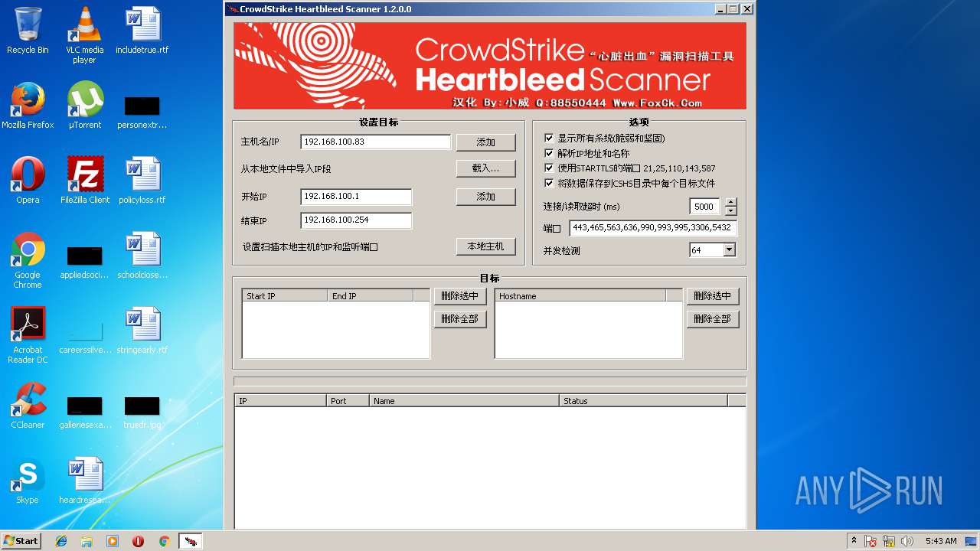
Task: Click Chrome icon in the taskbar
Action: pos(164,541)
